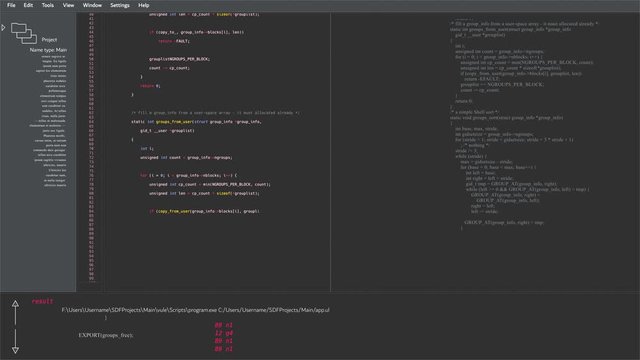The image size is (640, 360).
Task: Click the 'return -EFAULT' code line
Action: coord(174,41)
